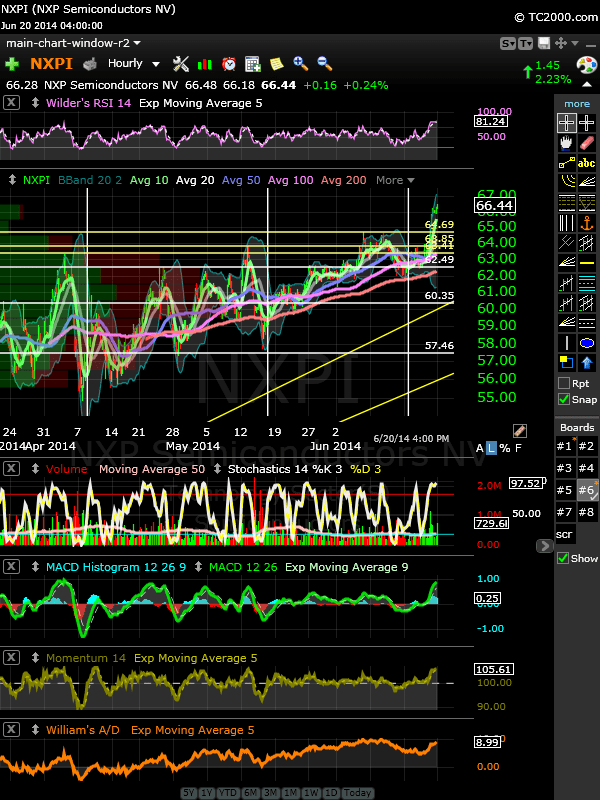Screen dimensions: 600x800
Task: Switch to board #1
Action: [x=565, y=446]
